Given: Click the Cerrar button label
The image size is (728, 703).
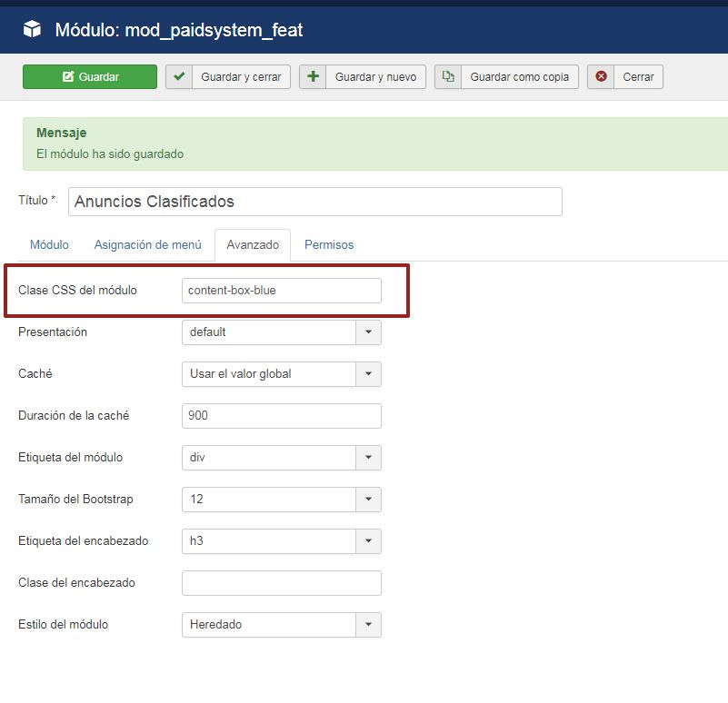Looking at the screenshot, I should (x=638, y=76).
